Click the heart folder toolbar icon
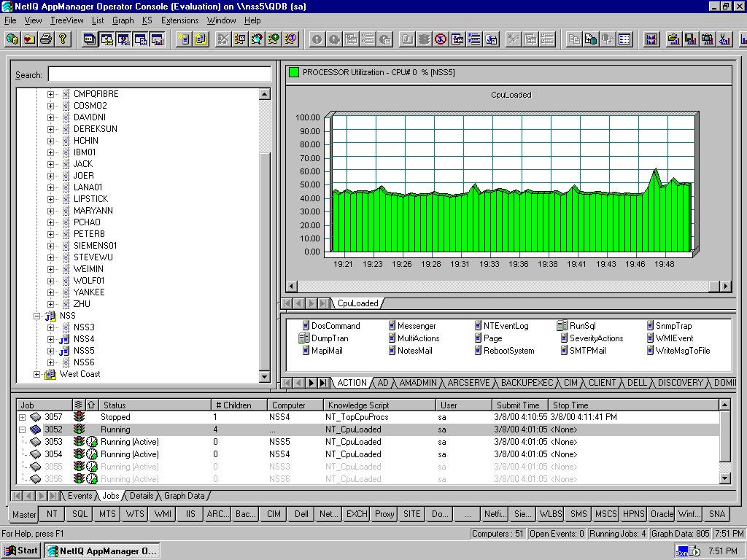This screenshot has height=560, width=747. tap(29, 39)
